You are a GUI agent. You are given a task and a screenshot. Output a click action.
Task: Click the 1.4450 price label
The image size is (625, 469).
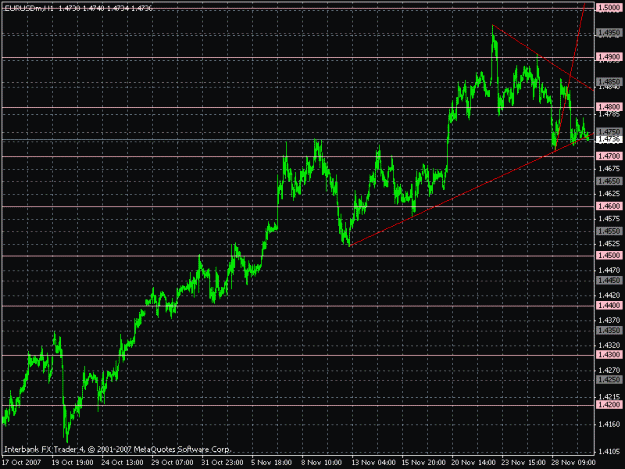pyautogui.click(x=609, y=281)
